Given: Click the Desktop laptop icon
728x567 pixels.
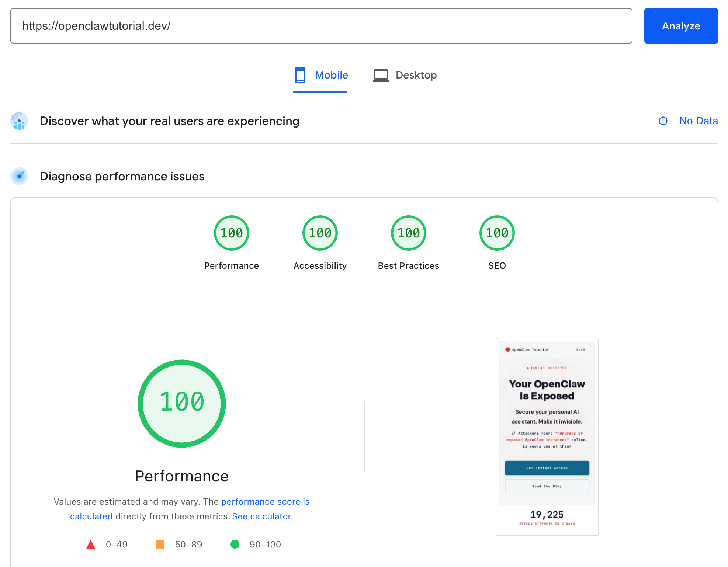Looking at the screenshot, I should point(381,75).
